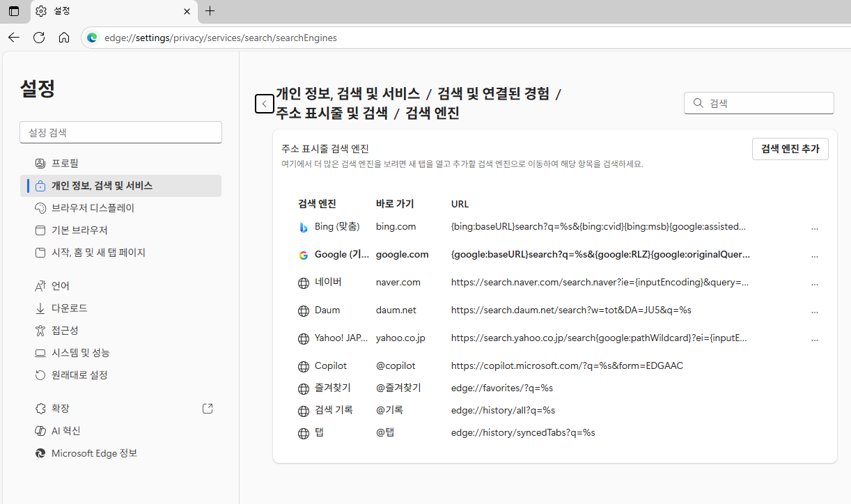Click 검색 엔진 추가 button
The image size is (851, 504).
click(x=790, y=149)
